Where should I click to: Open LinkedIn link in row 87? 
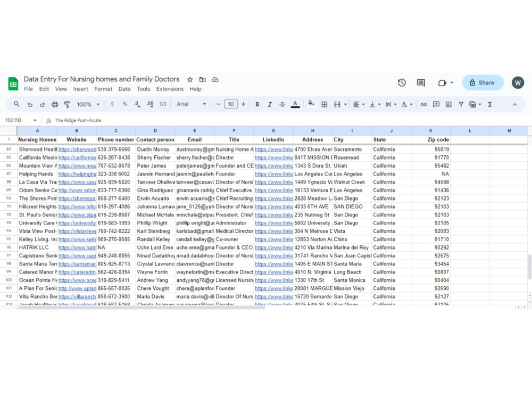pos(274,174)
